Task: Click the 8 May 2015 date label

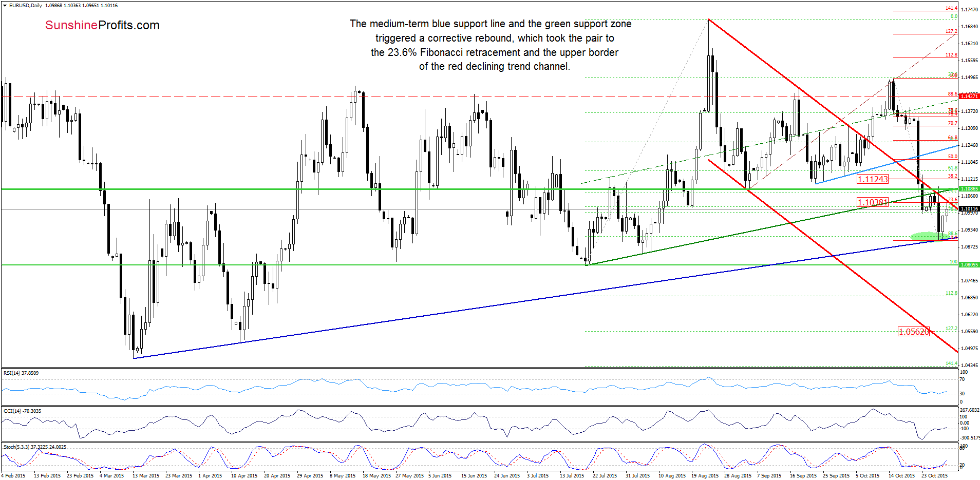Action: click(343, 476)
